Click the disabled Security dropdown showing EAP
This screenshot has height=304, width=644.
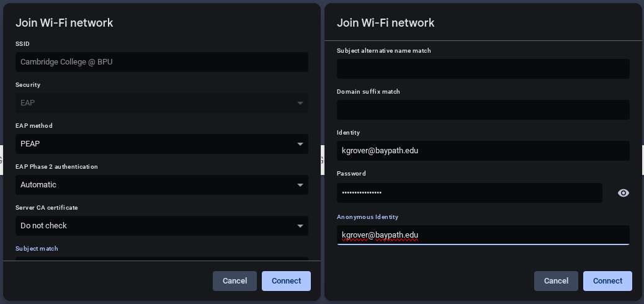tap(161, 103)
